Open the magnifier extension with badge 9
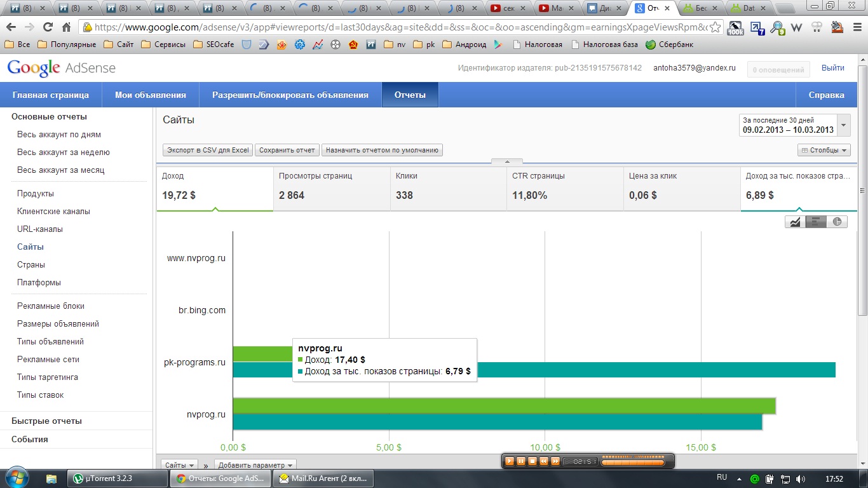Viewport: 868px width, 488px height. click(x=777, y=28)
